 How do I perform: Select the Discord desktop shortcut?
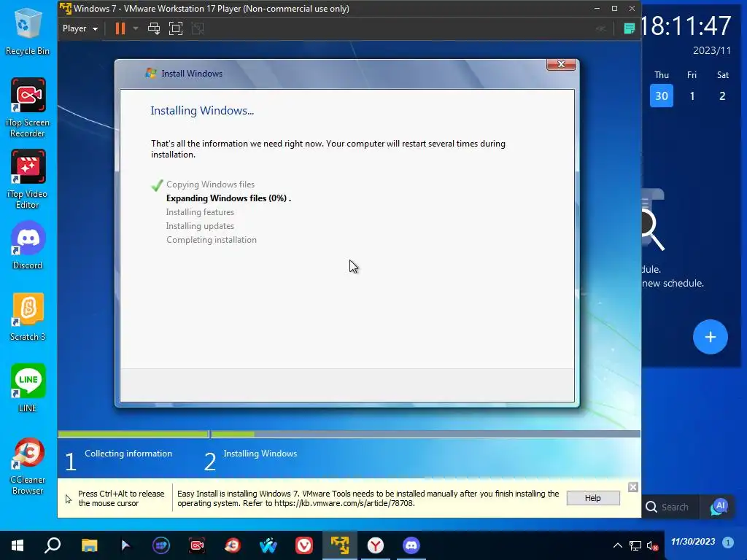[28, 245]
